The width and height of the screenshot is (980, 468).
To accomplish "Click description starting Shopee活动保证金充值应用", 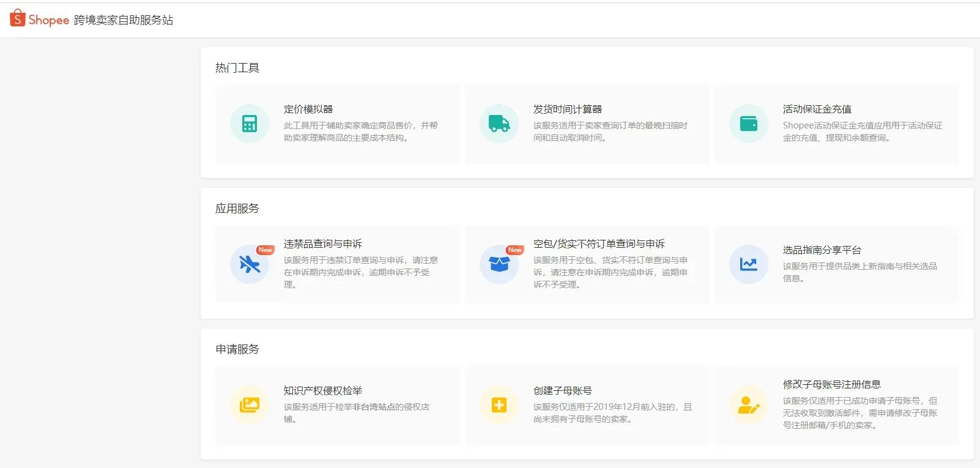I will pyautogui.click(x=863, y=132).
